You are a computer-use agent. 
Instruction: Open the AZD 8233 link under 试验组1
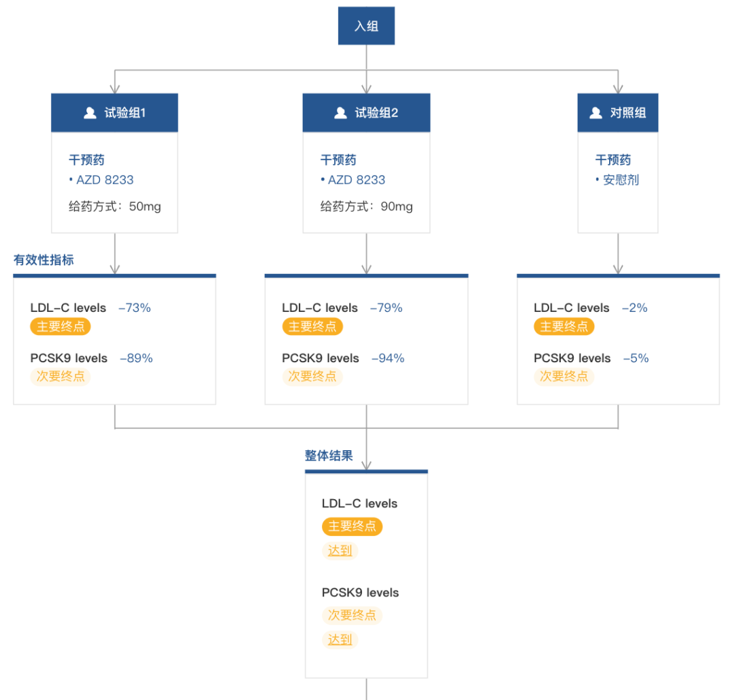click(105, 180)
